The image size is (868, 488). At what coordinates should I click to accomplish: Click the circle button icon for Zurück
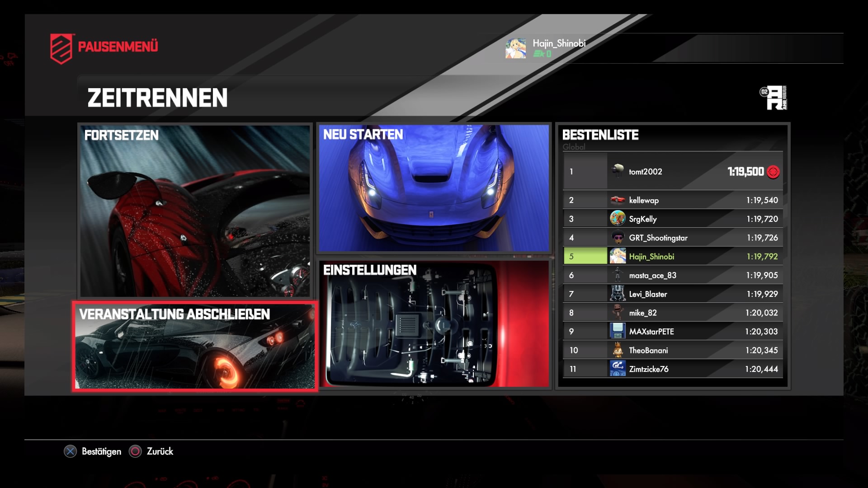(135, 451)
